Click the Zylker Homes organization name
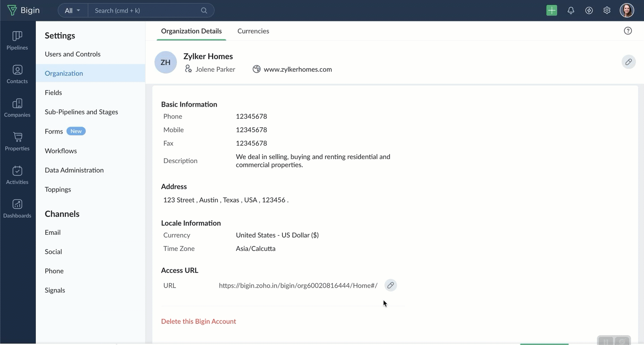 (x=208, y=56)
